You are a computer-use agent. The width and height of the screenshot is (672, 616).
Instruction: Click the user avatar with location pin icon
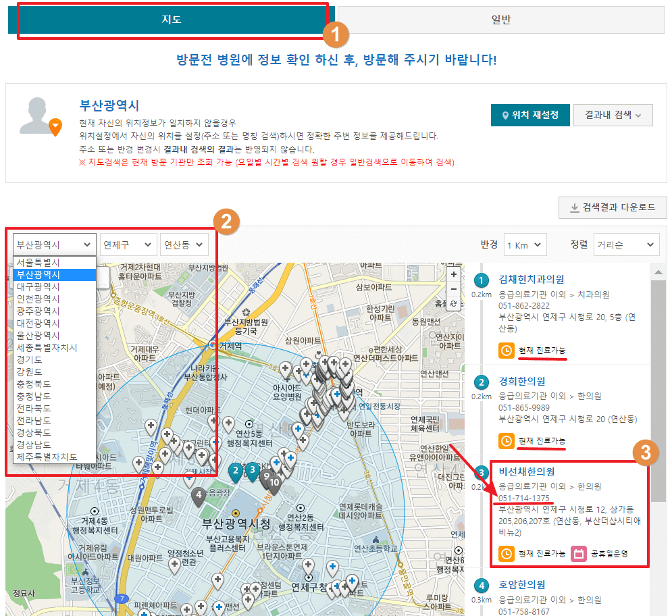[x=42, y=113]
